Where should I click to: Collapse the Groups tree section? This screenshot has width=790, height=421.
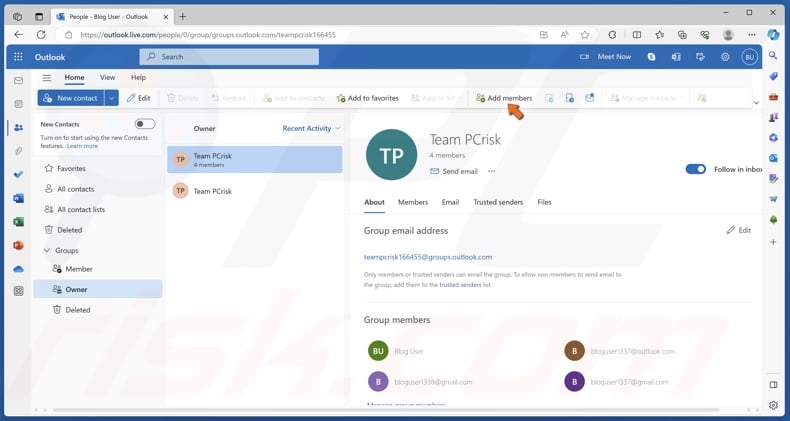[x=47, y=250]
